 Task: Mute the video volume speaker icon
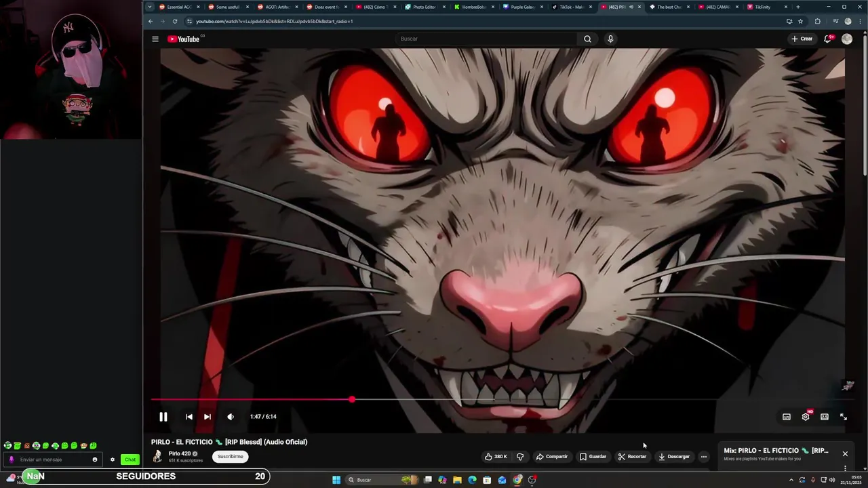[231, 417]
